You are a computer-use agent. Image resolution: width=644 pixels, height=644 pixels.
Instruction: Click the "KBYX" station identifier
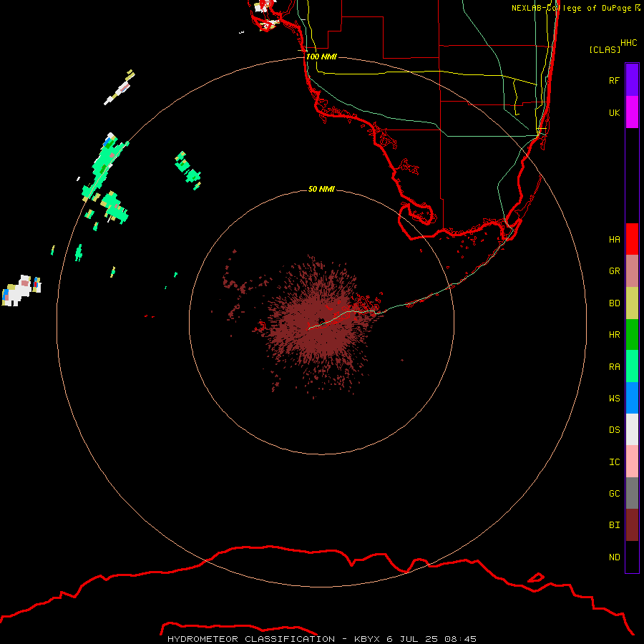368,639
